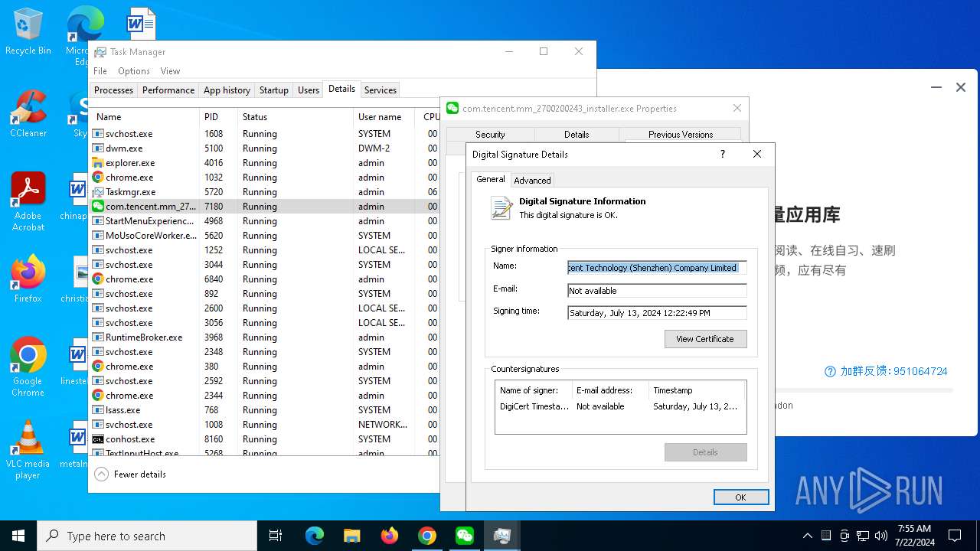
Task: Select the explorer.exe process row
Action: (x=264, y=163)
